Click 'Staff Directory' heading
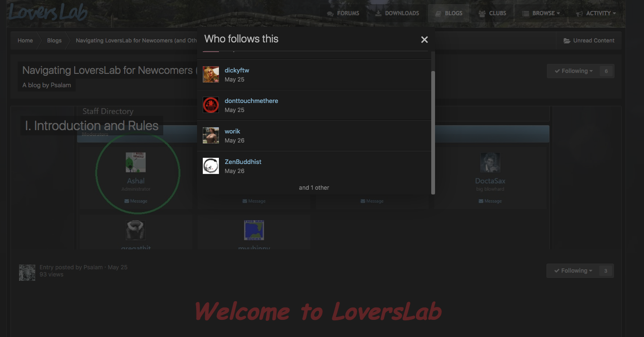This screenshot has height=337, width=644. point(108,111)
